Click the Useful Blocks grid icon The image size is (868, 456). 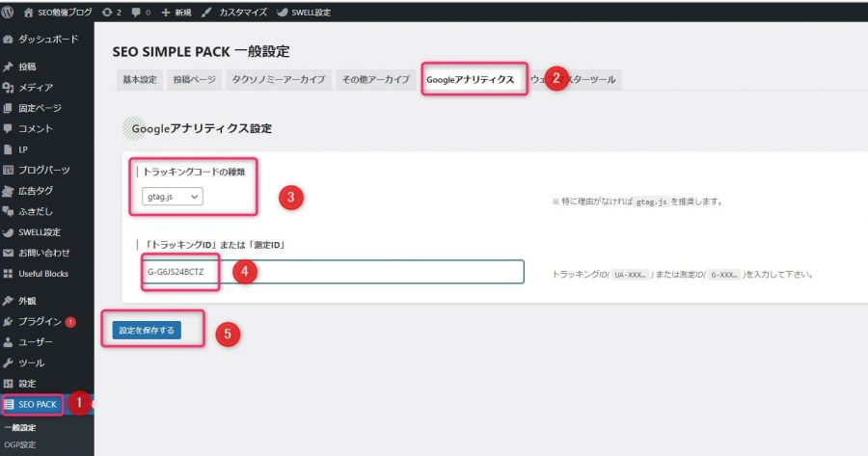[x=8, y=274]
